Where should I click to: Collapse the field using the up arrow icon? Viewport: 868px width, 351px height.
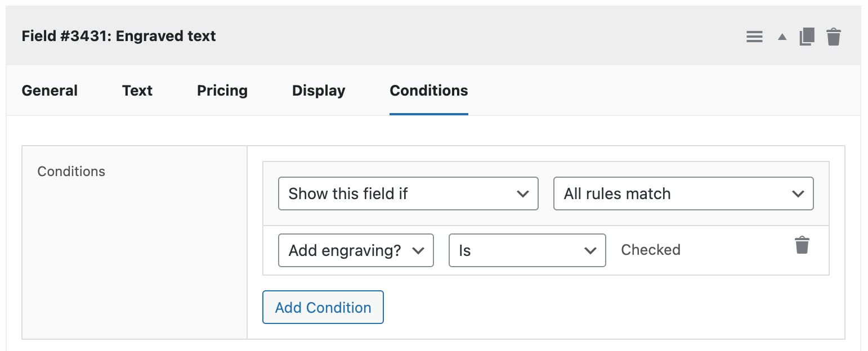781,36
